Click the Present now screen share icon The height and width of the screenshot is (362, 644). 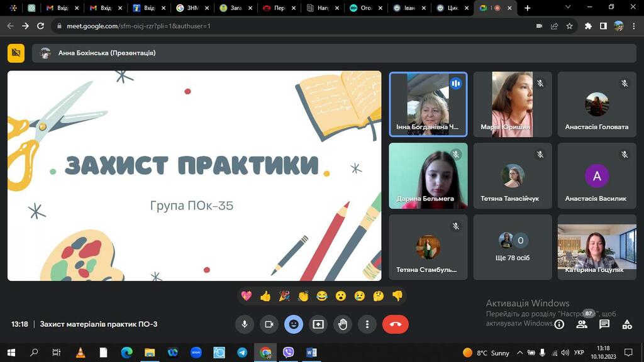point(318,324)
